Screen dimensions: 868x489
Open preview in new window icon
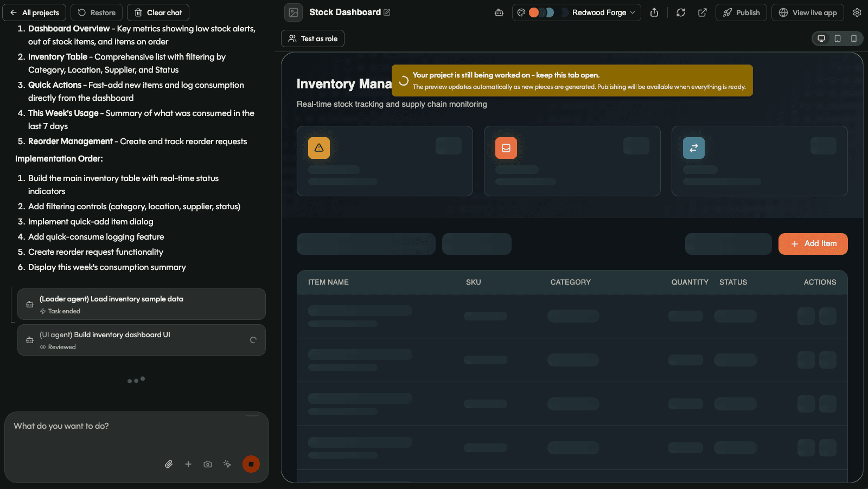coord(703,12)
